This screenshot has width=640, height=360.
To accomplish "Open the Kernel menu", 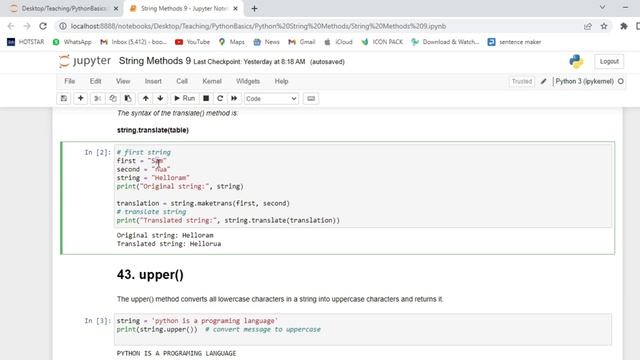I will click(x=212, y=81).
